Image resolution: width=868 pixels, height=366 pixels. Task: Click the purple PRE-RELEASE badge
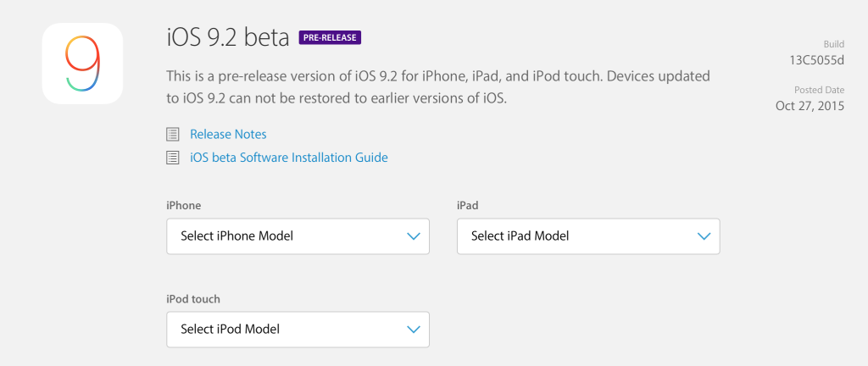pos(330,37)
